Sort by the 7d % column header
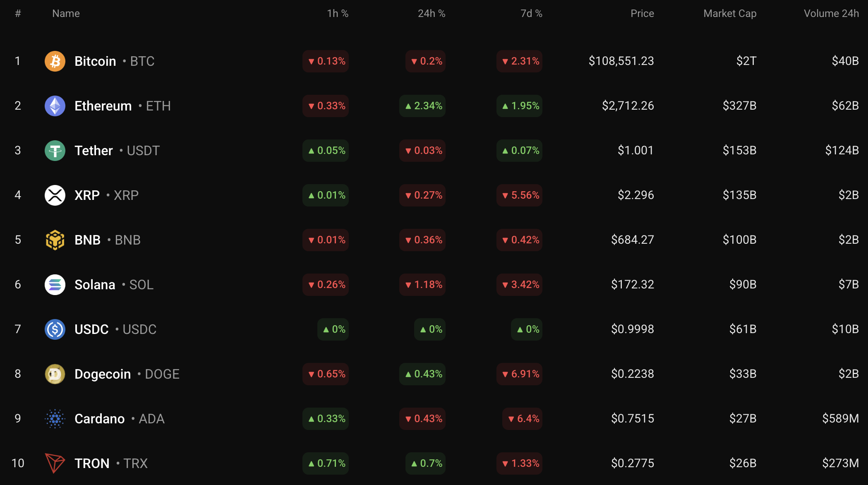 531,14
